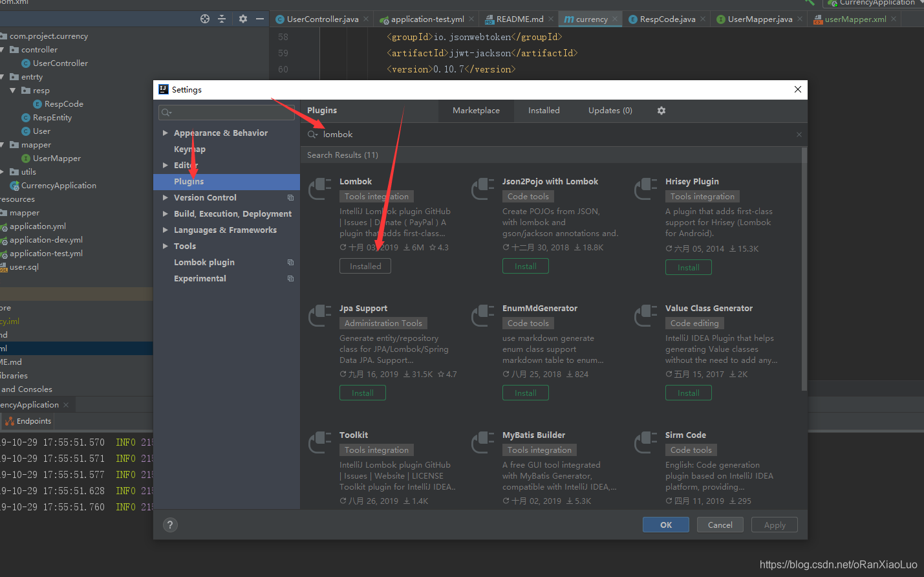This screenshot has height=577, width=924.
Task: Select Plugins in settings tree
Action: point(226,182)
